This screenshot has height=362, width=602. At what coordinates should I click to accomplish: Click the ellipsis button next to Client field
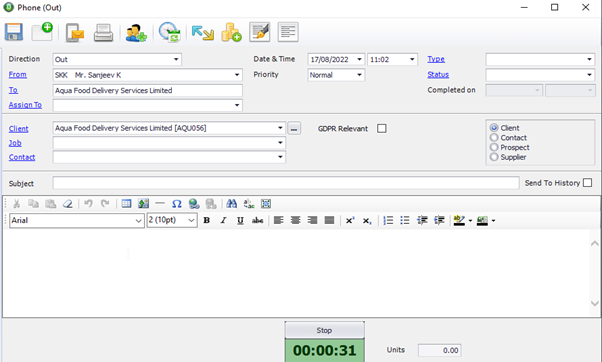pyautogui.click(x=294, y=129)
